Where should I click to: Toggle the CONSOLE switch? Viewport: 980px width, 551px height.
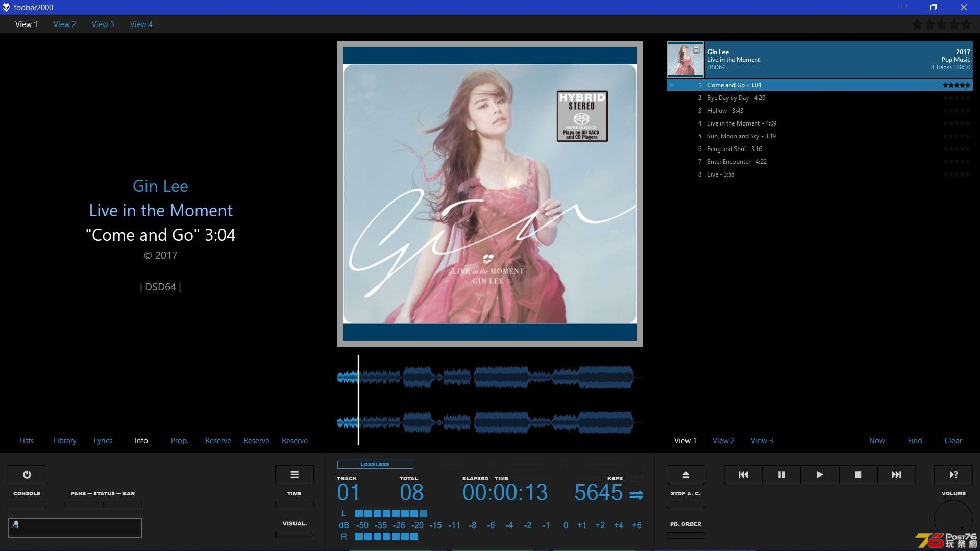27,505
